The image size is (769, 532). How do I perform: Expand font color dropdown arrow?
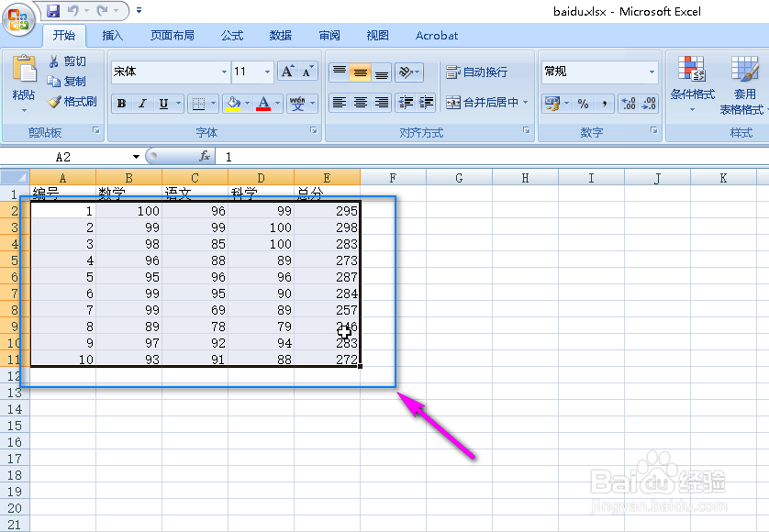[x=277, y=104]
